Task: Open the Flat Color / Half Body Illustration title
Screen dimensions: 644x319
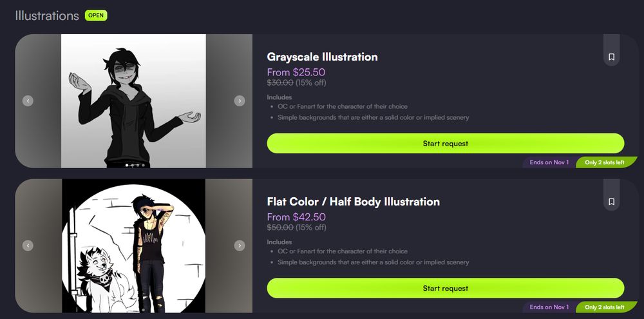Action: tap(353, 202)
